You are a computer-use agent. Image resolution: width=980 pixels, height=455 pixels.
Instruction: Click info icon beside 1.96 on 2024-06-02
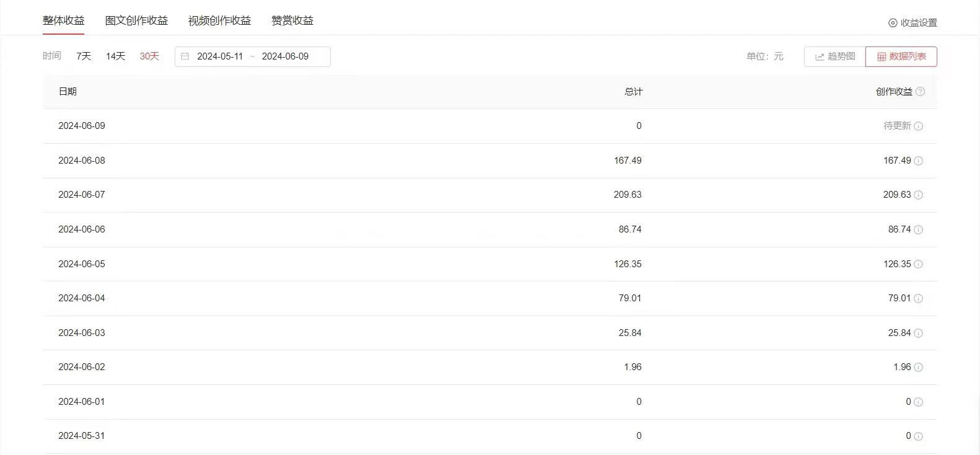[919, 368]
